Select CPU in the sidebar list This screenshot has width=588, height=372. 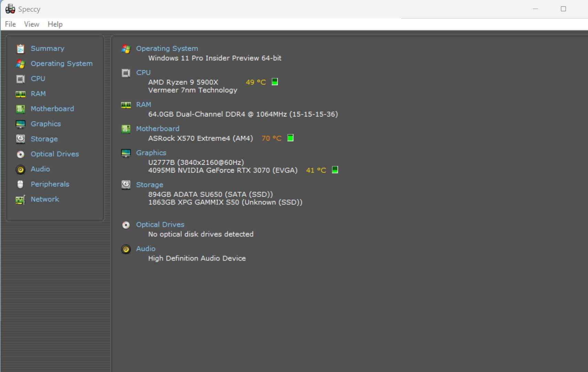click(x=38, y=79)
